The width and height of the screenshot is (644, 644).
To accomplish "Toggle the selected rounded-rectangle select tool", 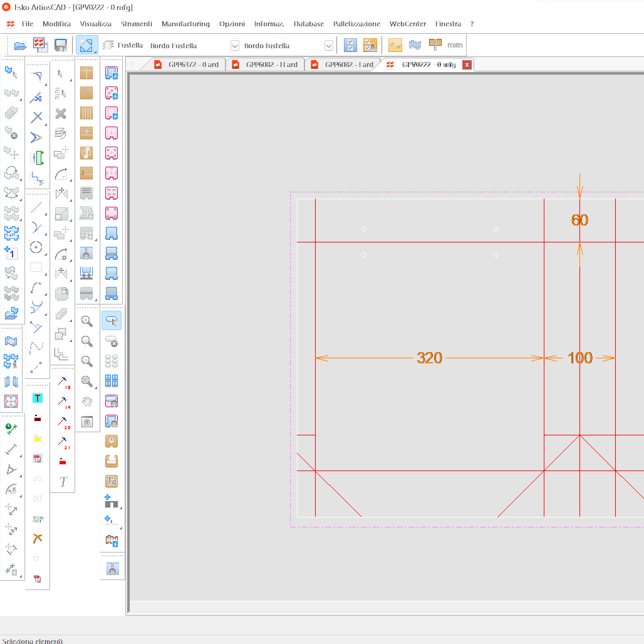I will 112,321.
